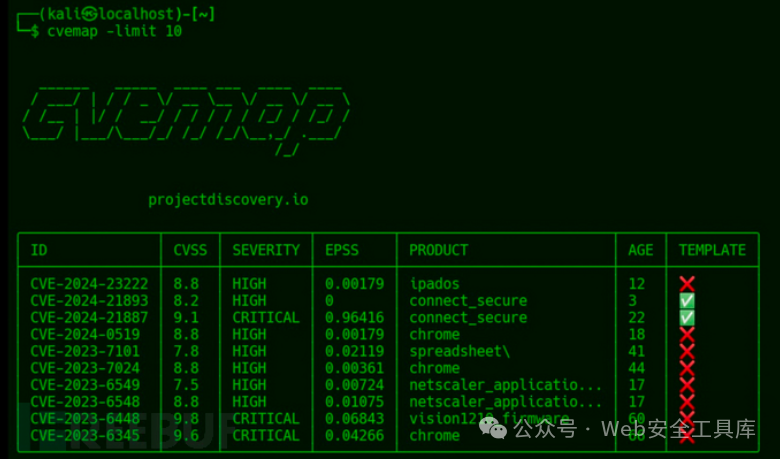Click connect_secure in the CVE-2024-21887 row
The height and width of the screenshot is (459, 780).
pos(468,318)
